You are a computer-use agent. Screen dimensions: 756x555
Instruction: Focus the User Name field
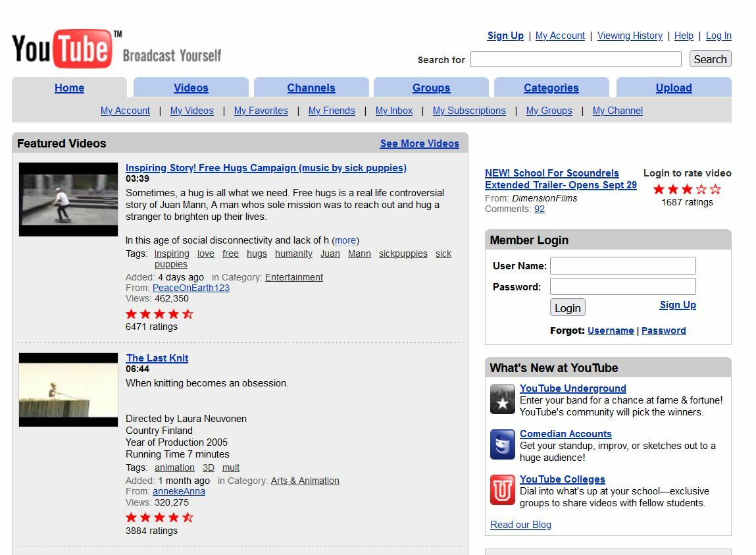click(x=623, y=265)
